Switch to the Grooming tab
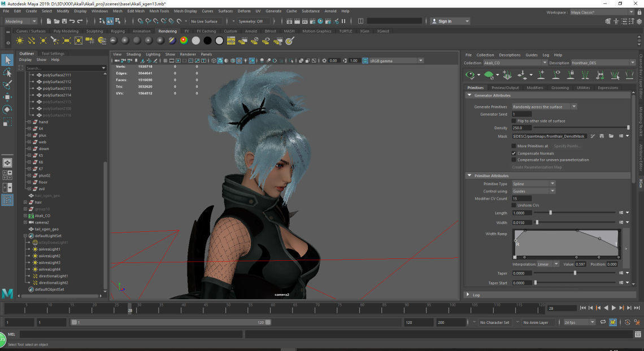The height and width of the screenshot is (351, 644). pos(560,88)
